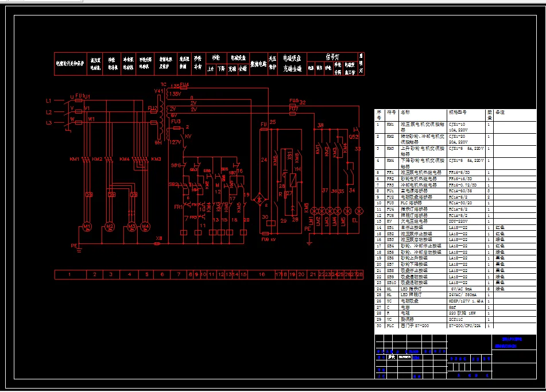Click the 'FU8 KV' label at bottom
Screen dimensions: 546x392
pos(269,239)
